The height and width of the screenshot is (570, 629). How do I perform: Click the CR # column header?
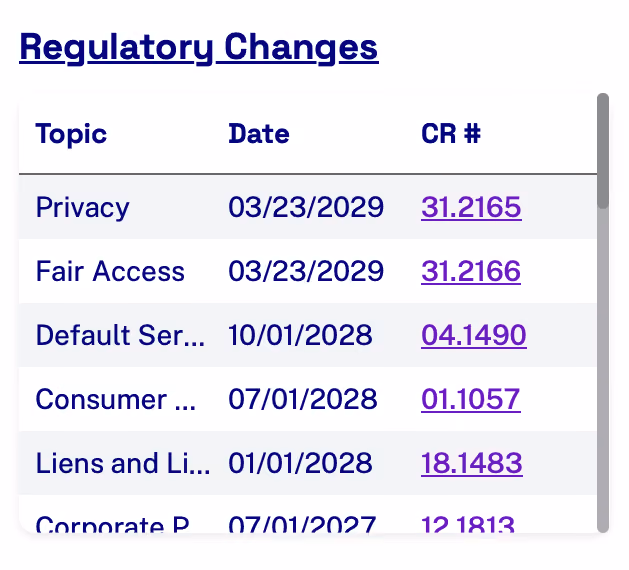tap(451, 134)
